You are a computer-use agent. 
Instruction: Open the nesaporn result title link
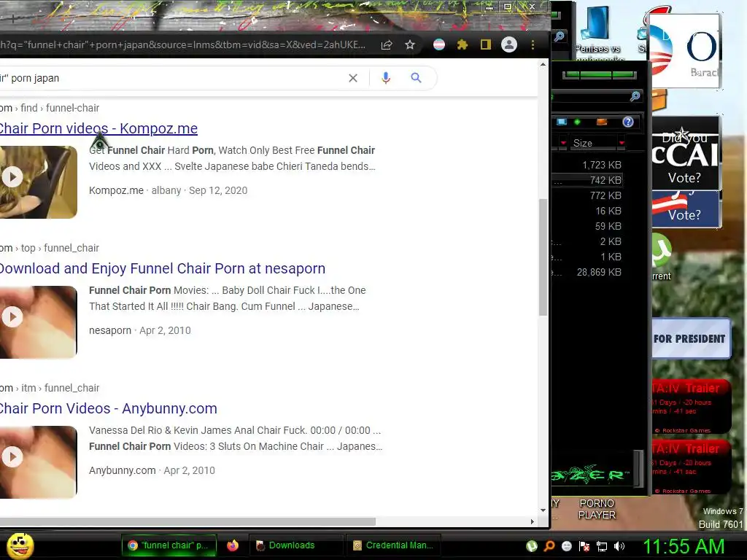coord(163,268)
